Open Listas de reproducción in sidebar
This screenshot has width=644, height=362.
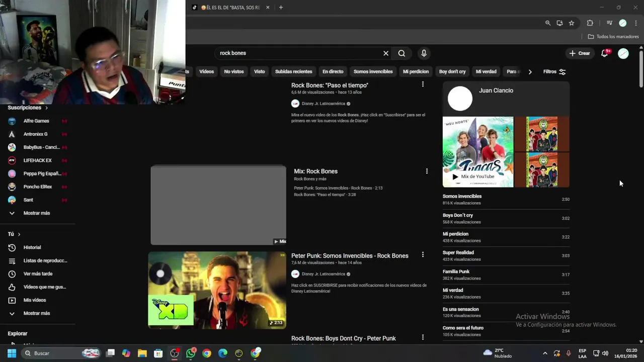pyautogui.click(x=38, y=260)
